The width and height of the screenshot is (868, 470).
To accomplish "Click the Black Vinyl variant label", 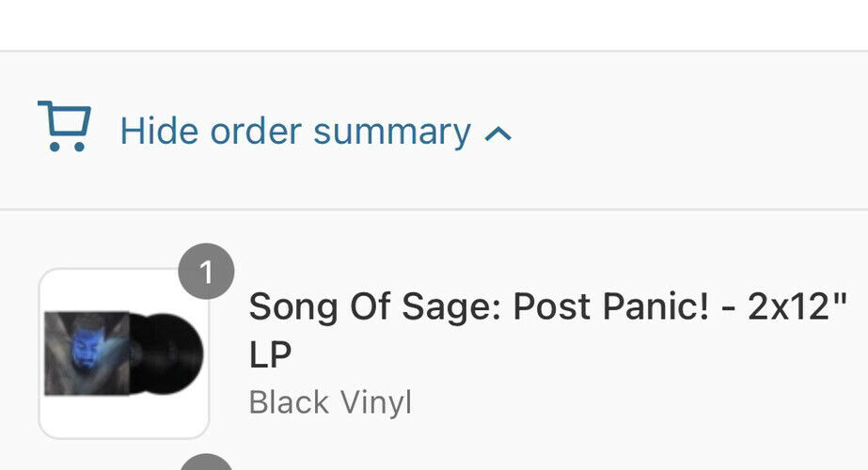I will 330,402.
